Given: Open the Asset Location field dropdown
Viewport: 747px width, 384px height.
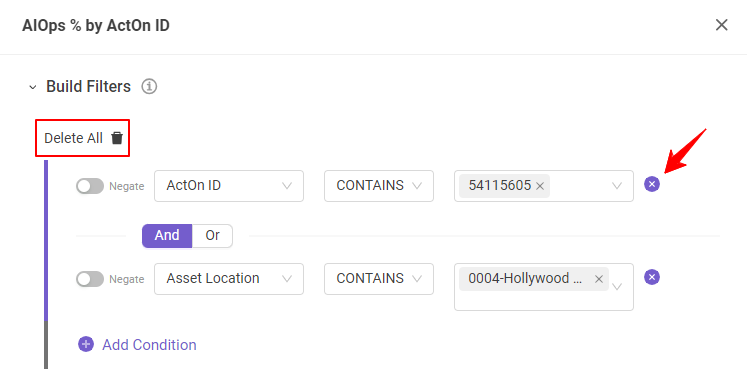Looking at the screenshot, I should [x=229, y=279].
